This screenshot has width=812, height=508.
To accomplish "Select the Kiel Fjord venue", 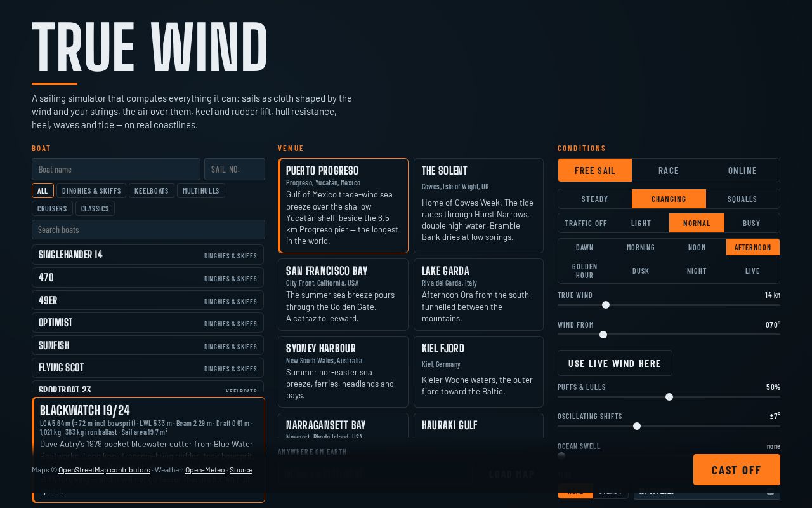I will [479, 371].
